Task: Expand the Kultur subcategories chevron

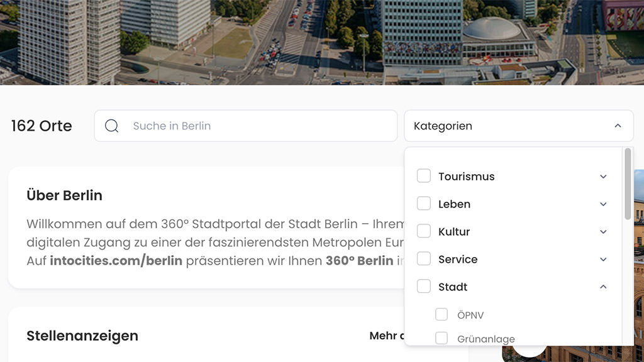Action: pos(603,232)
